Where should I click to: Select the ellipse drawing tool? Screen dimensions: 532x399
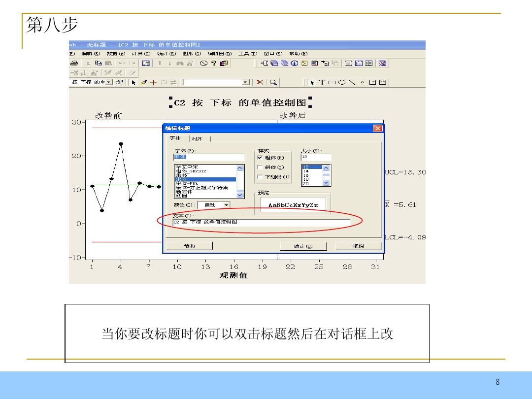[x=342, y=82]
